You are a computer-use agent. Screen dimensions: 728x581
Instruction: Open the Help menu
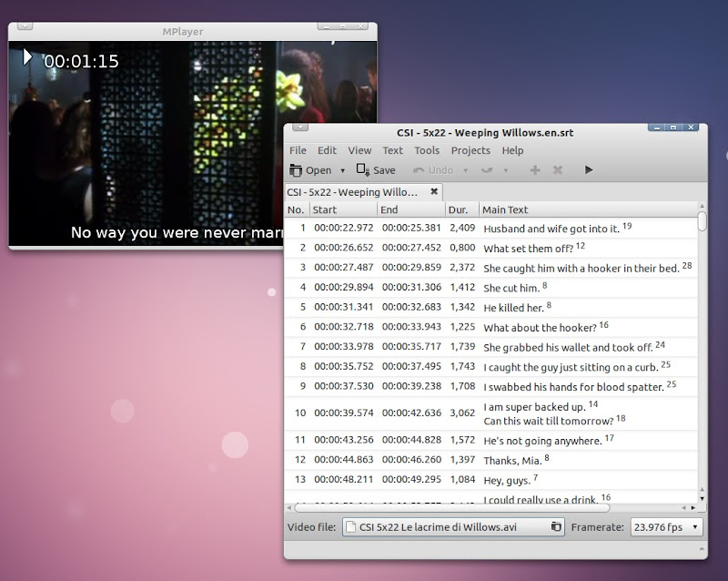point(512,150)
